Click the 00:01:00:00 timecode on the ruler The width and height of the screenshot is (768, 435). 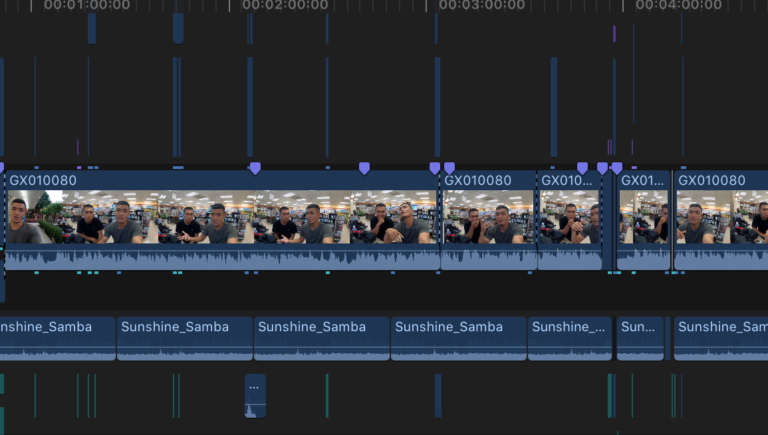pos(87,6)
